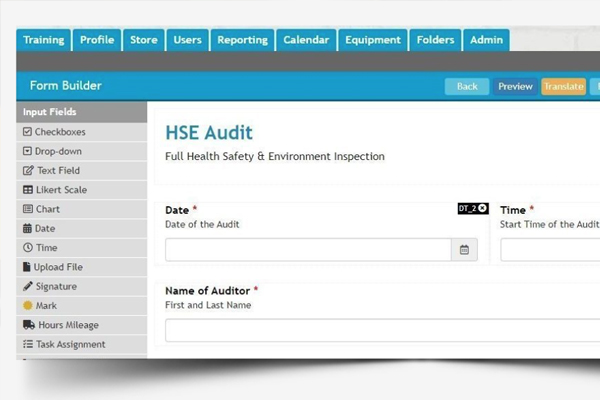Select the Task Assignment field type
This screenshot has width=600, height=400.
(x=70, y=344)
